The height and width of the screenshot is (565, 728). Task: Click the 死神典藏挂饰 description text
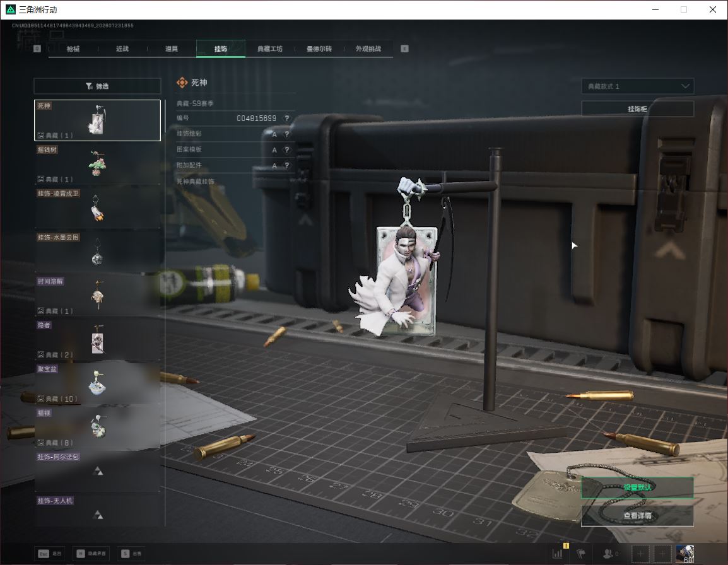point(196,182)
